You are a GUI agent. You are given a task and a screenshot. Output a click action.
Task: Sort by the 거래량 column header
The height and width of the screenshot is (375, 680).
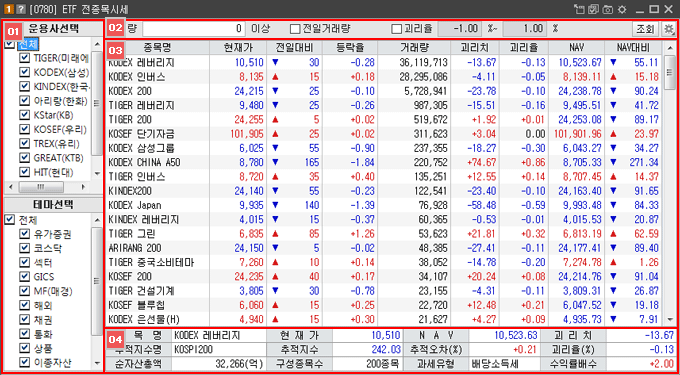click(414, 48)
